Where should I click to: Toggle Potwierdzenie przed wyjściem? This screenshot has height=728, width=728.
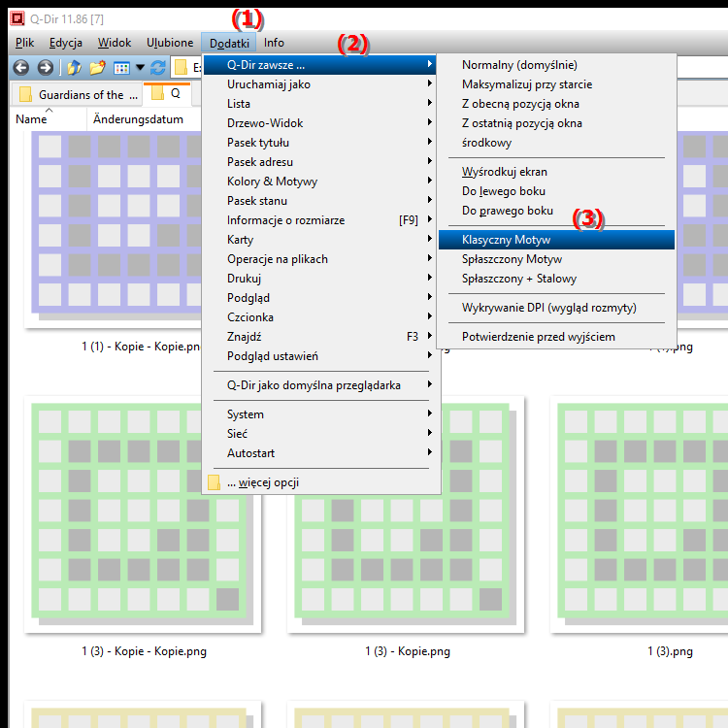[x=556, y=337]
